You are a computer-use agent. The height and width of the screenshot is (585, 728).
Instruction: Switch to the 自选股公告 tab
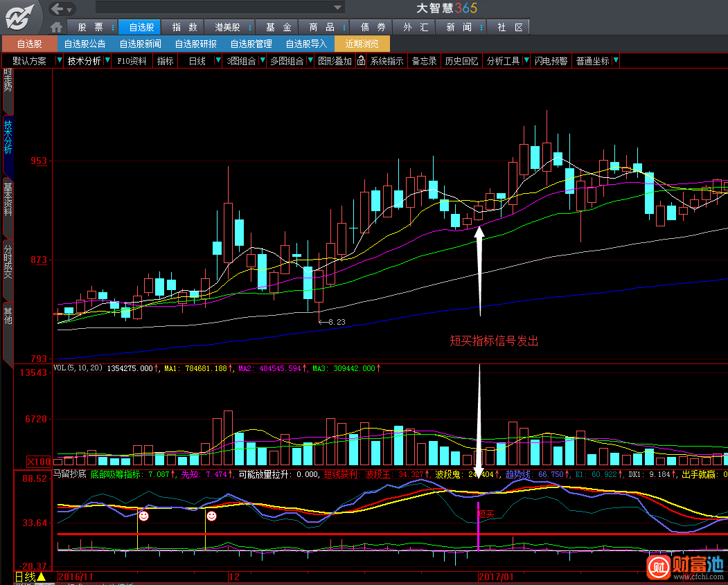85,44
